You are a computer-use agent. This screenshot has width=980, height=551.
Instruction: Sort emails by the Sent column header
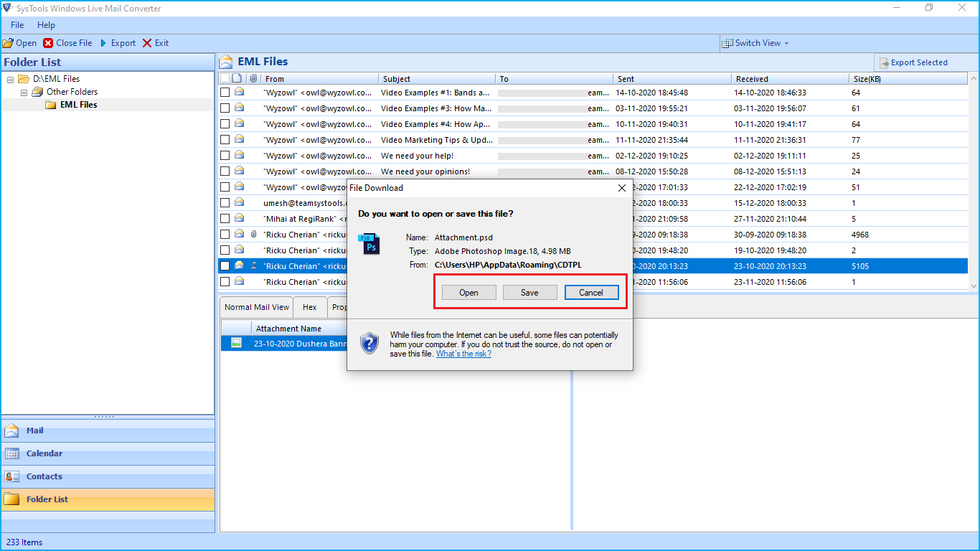(672, 79)
